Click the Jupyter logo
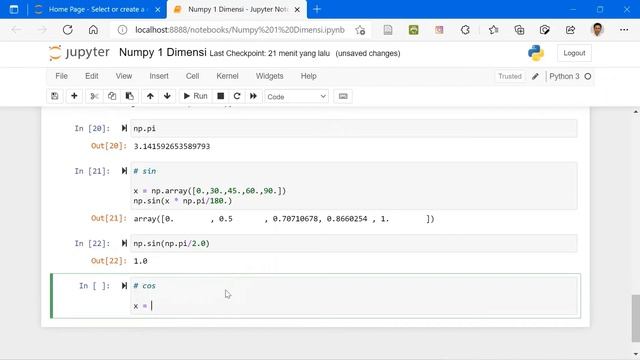This screenshot has width=640, height=360. 79,53
